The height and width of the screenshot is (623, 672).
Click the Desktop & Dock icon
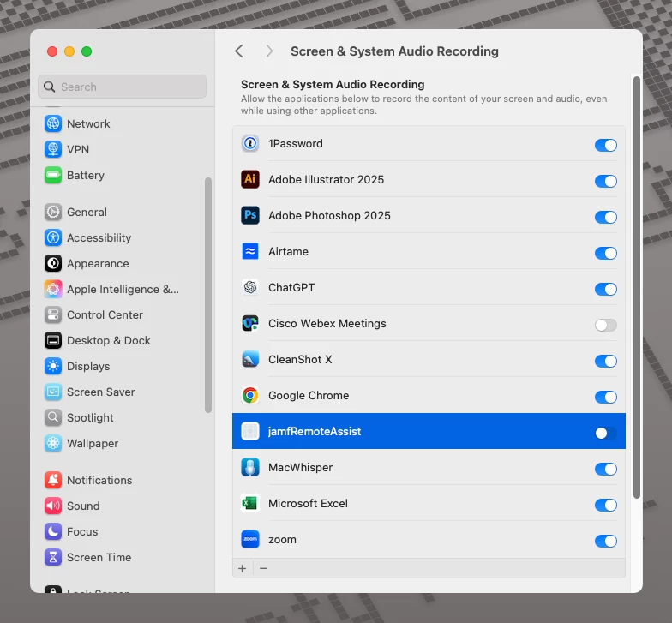(53, 341)
